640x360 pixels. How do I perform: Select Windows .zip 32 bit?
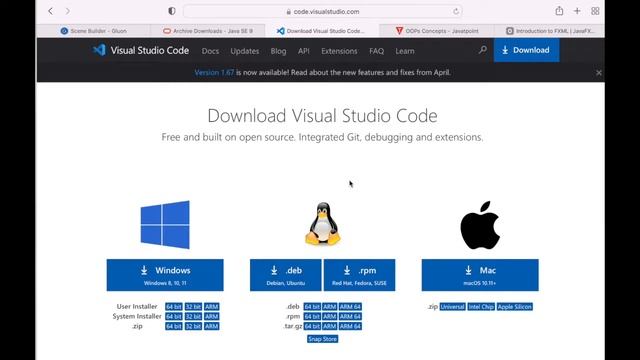pos(193,326)
